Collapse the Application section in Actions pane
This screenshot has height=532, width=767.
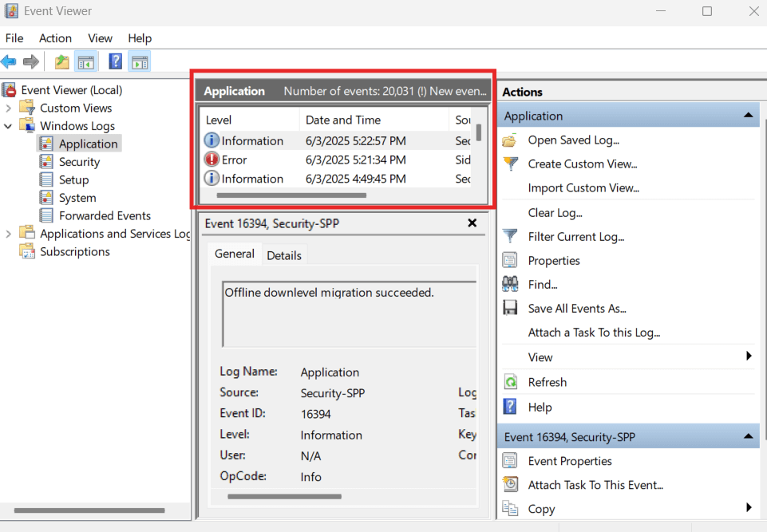coord(749,115)
